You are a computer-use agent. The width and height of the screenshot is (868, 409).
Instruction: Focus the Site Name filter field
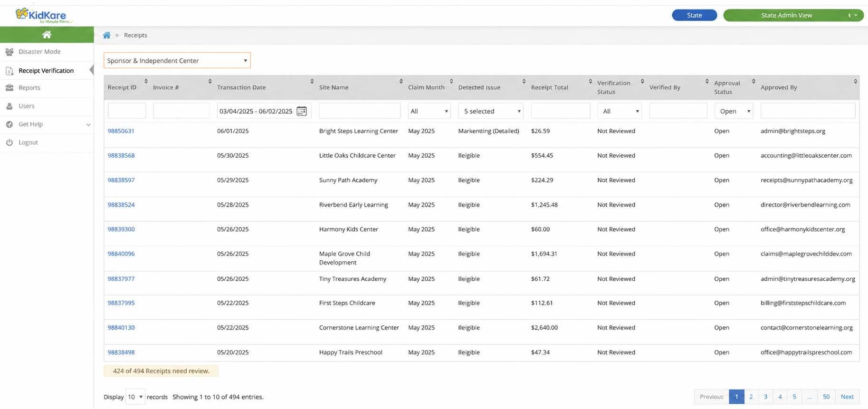[x=360, y=111]
